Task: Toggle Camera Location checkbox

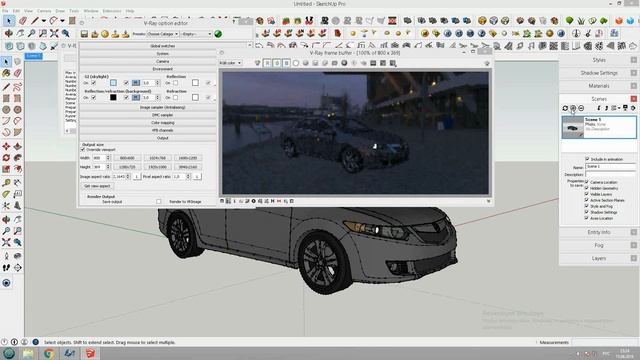Action: (587, 182)
